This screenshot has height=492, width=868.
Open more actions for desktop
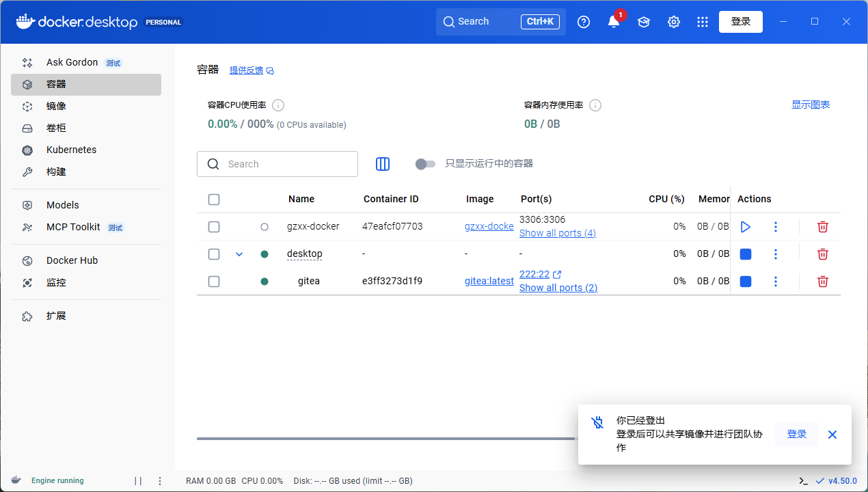[776, 254]
